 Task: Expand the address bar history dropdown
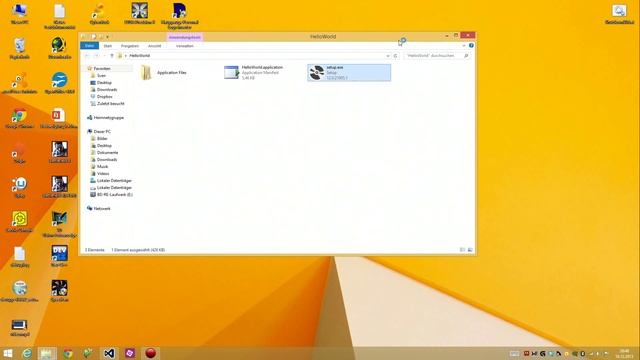pos(388,56)
